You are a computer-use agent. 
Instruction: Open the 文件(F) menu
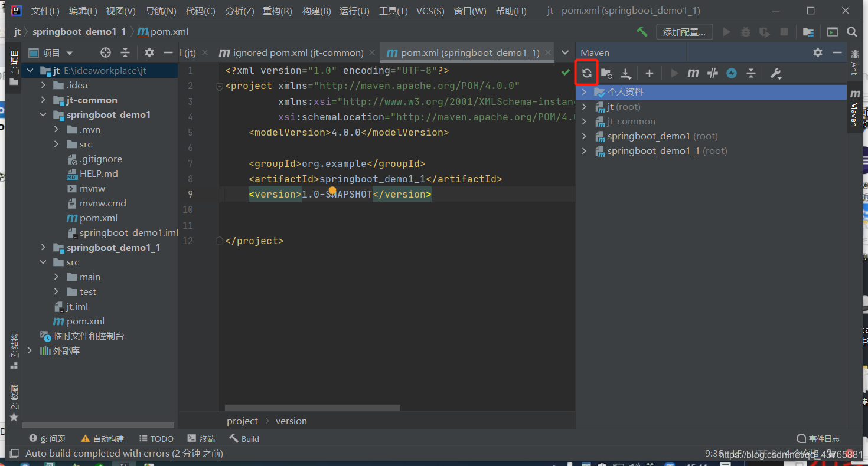coord(45,11)
